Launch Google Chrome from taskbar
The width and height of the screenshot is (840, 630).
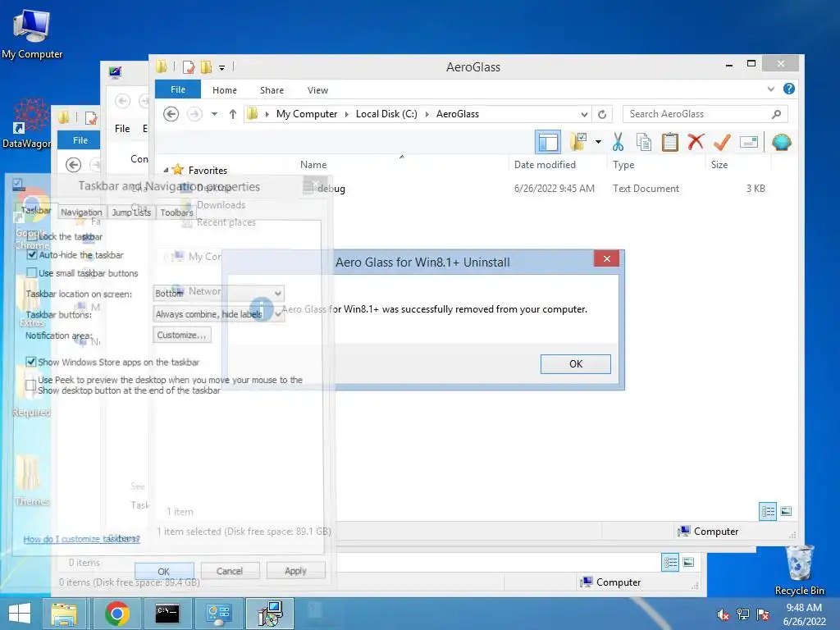[x=116, y=614]
